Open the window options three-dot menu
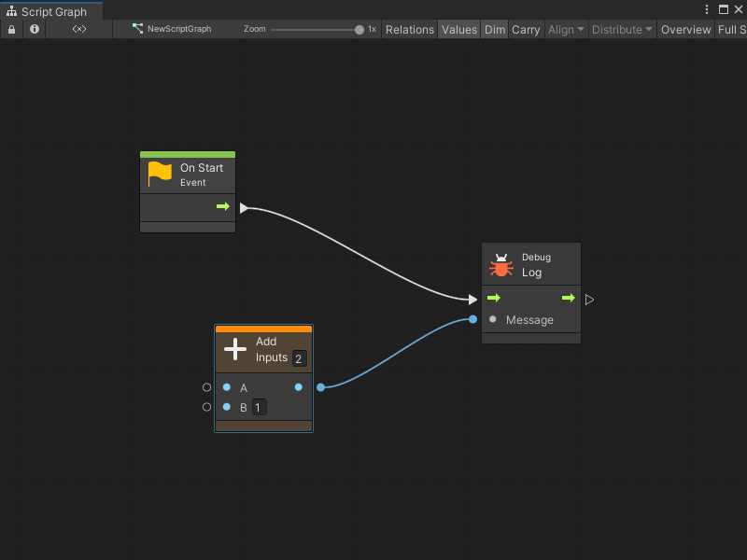Image resolution: width=747 pixels, height=560 pixels. (707, 8)
